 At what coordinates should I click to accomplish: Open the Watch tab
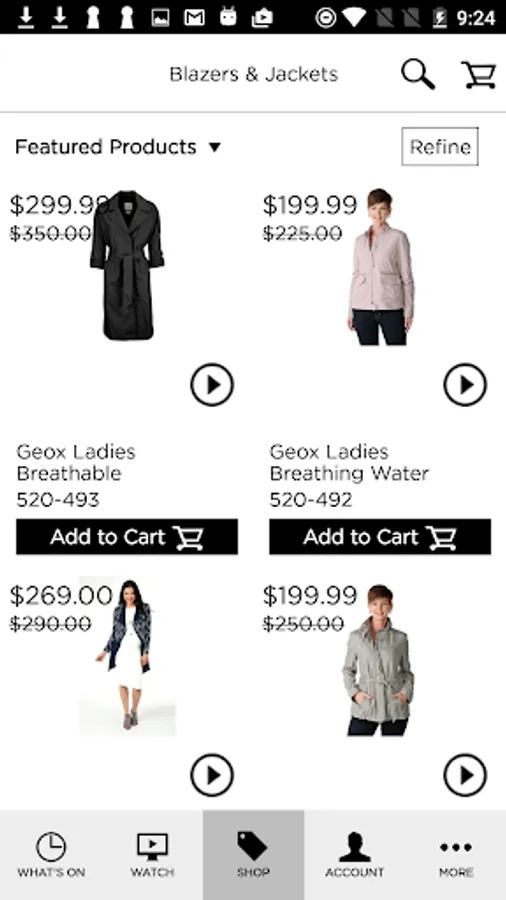tap(152, 855)
